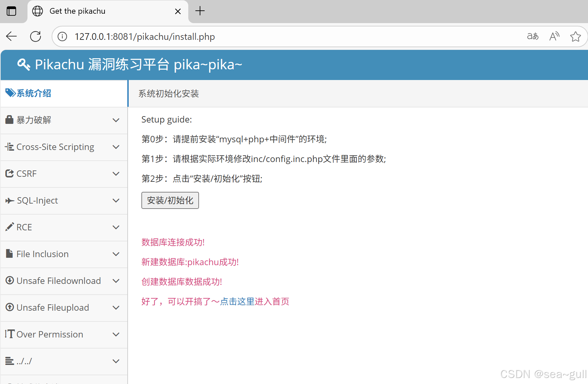Open a new browser tab
Screen dimensions: 588x384
coord(200,11)
